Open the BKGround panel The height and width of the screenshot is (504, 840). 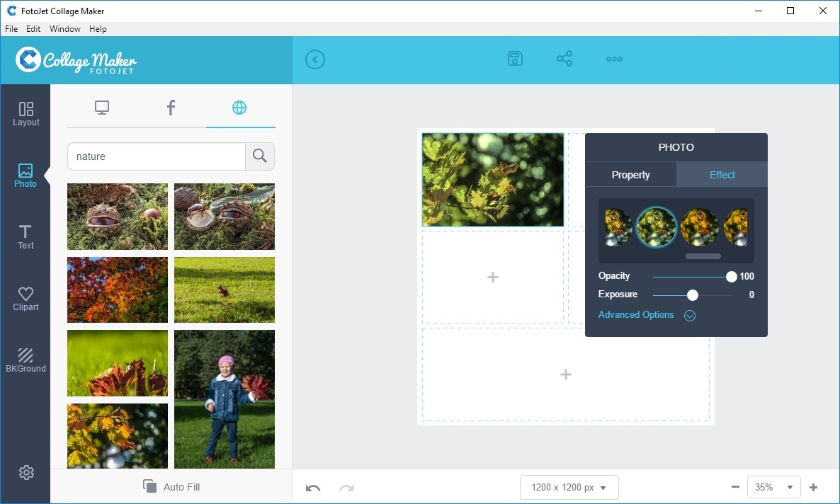coord(25,358)
